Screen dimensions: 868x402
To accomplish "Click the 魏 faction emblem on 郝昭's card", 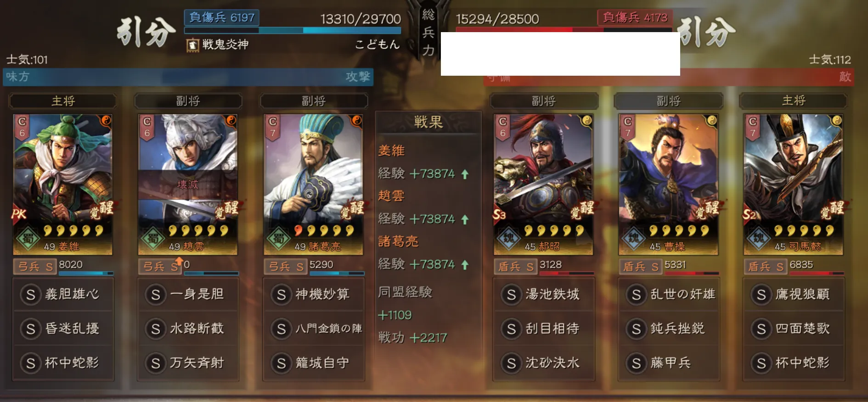I will click(x=508, y=239).
